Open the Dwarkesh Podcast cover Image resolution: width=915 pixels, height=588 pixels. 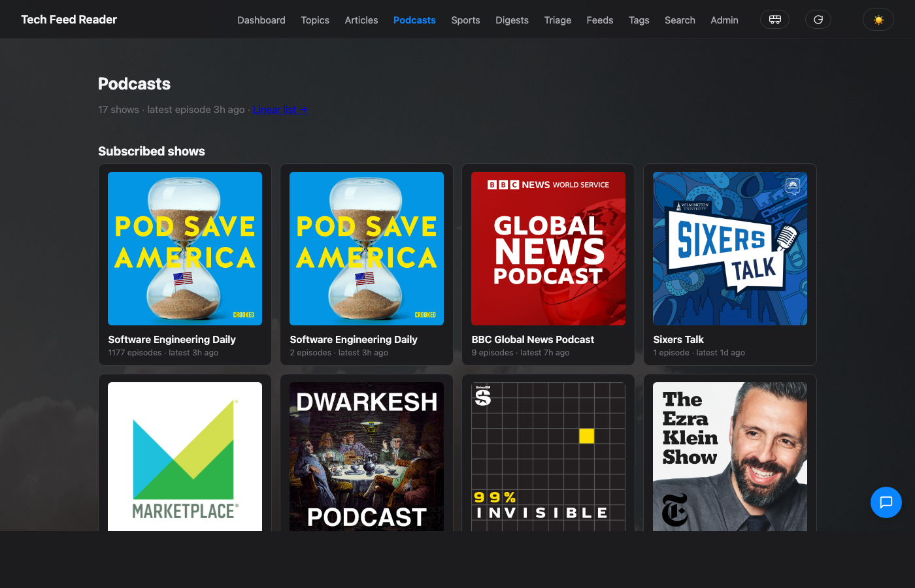[x=367, y=457]
